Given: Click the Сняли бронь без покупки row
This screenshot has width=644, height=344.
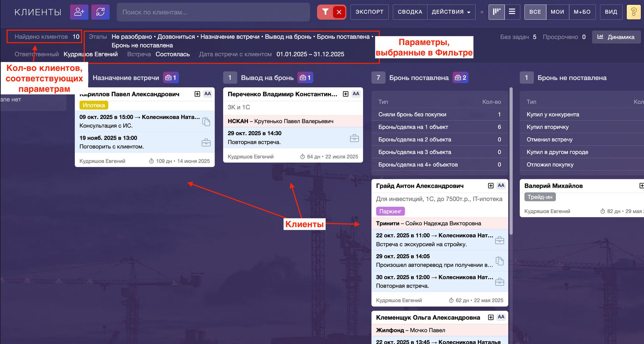Looking at the screenshot, I should click(x=439, y=115).
